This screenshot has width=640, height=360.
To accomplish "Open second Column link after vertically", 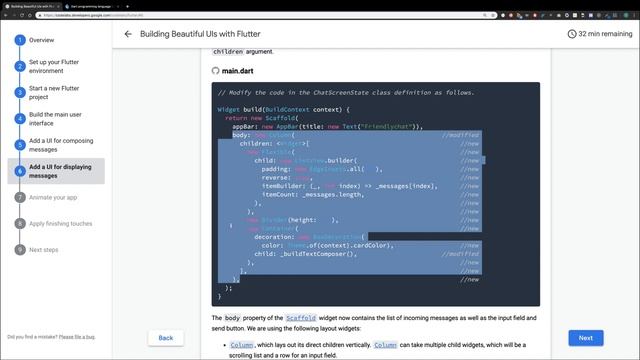I will 385,345.
